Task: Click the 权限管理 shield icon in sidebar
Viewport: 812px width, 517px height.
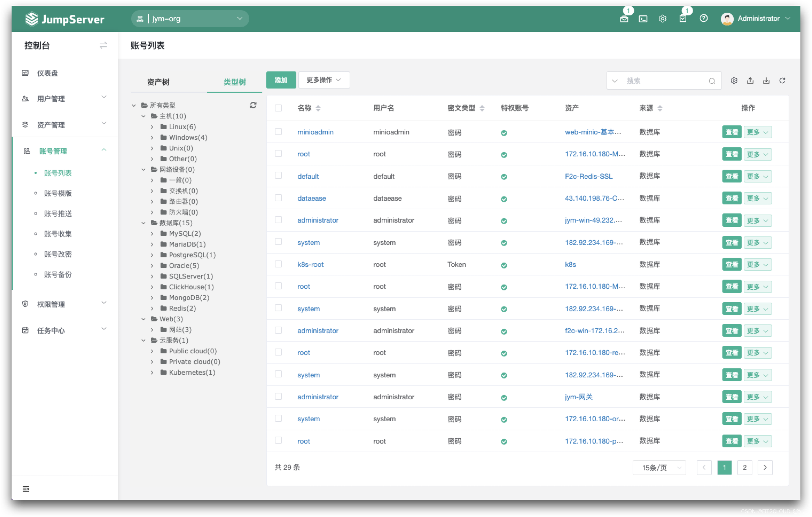Action: [x=25, y=304]
